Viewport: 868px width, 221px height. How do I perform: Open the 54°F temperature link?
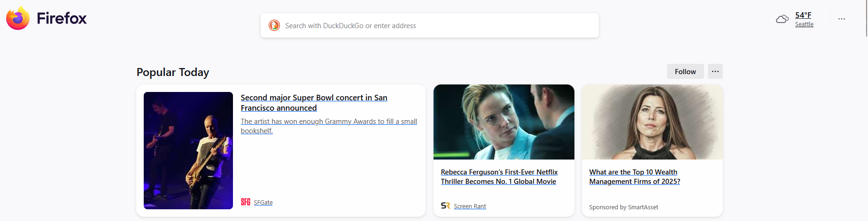803,15
